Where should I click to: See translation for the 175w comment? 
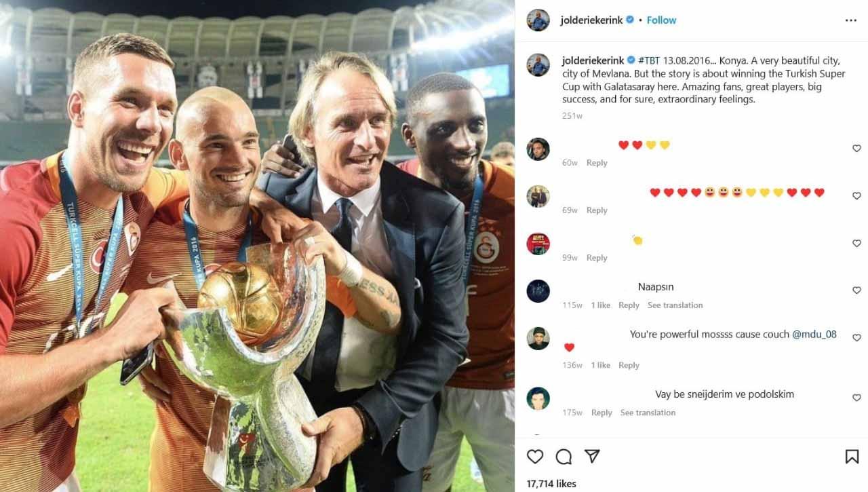tap(648, 413)
